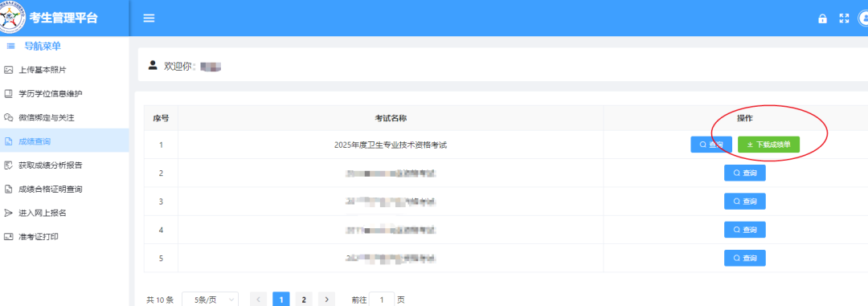This screenshot has height=306, width=868.
Task: Open the user avatar menu
Action: (863, 18)
